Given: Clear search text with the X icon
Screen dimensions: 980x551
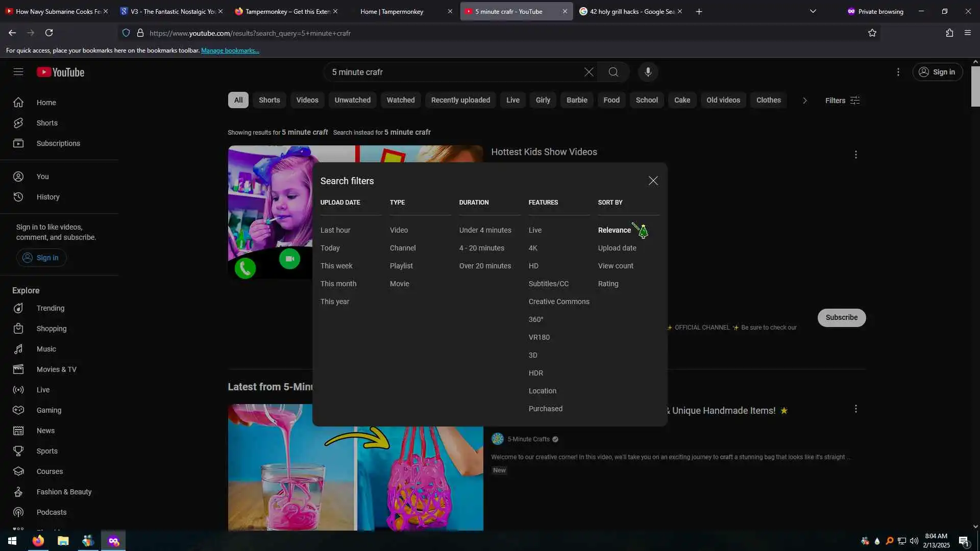Looking at the screenshot, I should 589,72.
